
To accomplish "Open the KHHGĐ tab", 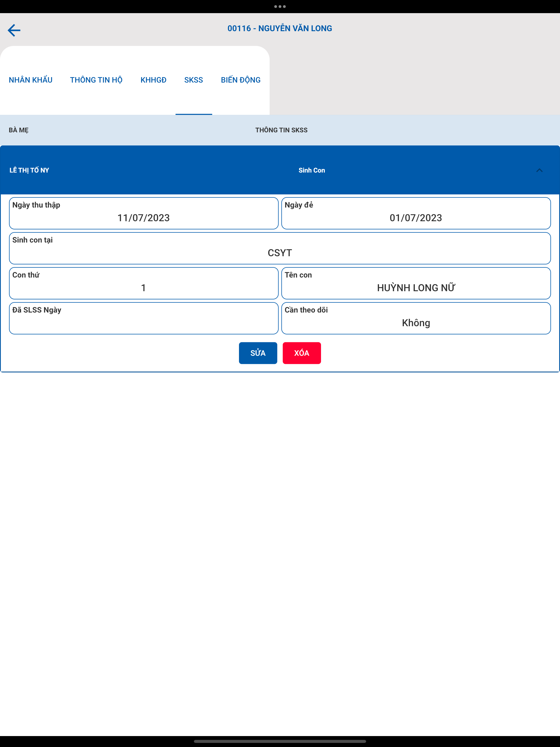I will coord(153,80).
